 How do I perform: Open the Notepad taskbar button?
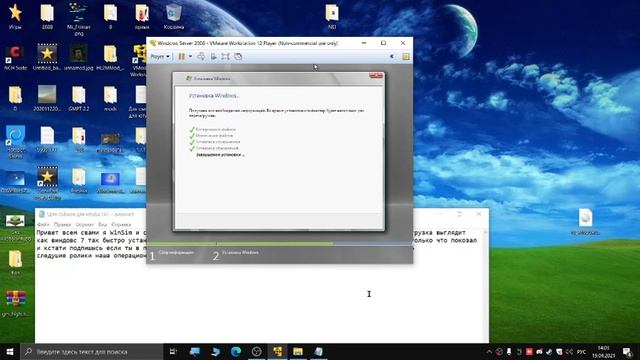click(319, 351)
